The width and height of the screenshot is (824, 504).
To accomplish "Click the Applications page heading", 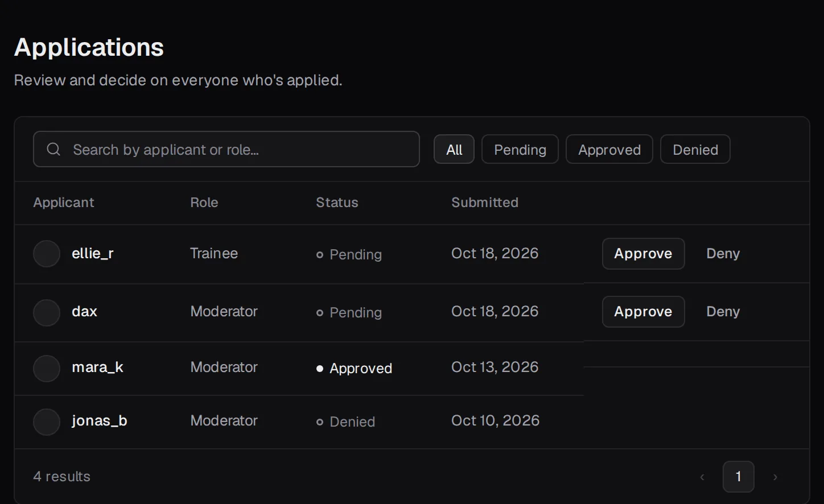I will click(89, 47).
